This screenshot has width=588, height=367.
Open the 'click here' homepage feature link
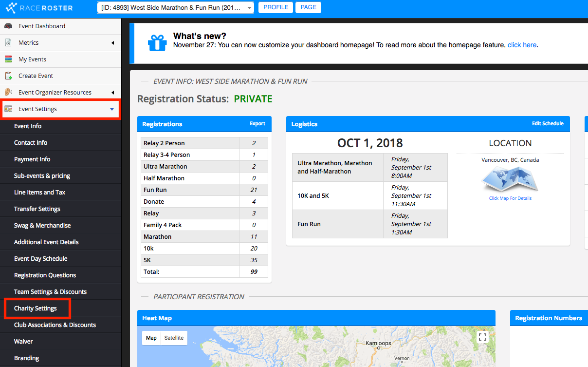point(522,45)
